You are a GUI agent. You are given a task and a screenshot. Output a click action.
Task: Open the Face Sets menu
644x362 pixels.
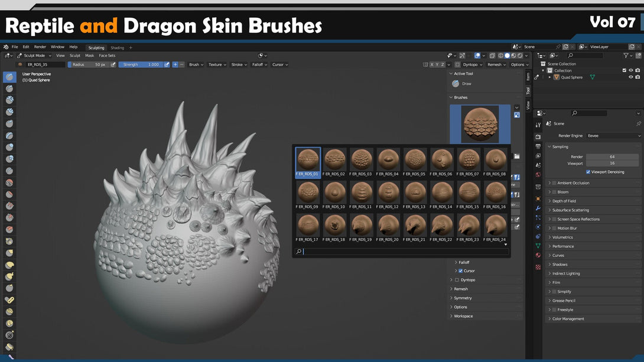(x=107, y=56)
